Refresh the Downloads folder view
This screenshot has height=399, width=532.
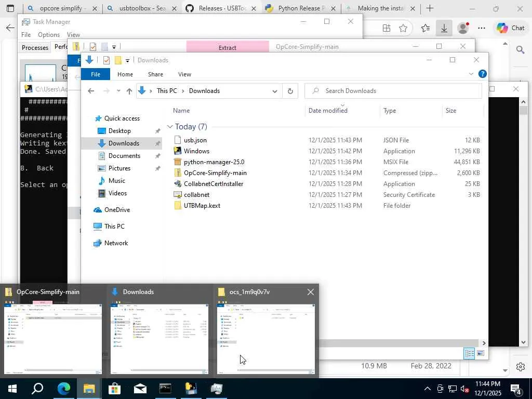tap(290, 91)
